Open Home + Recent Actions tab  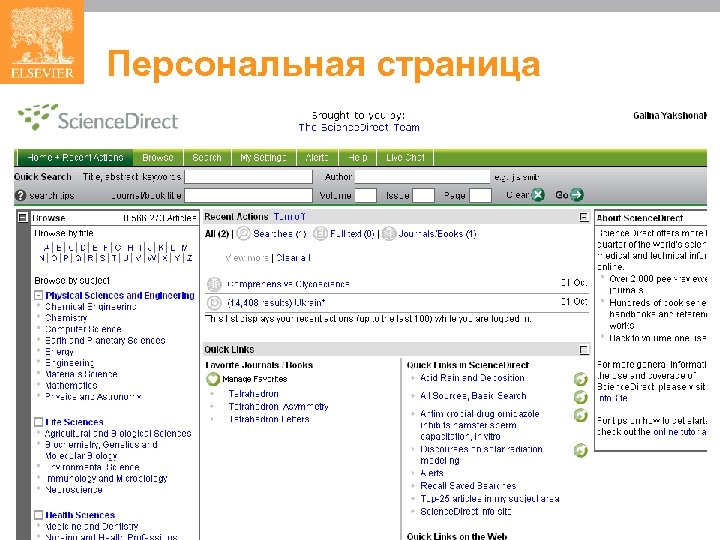pyautogui.click(x=75, y=158)
